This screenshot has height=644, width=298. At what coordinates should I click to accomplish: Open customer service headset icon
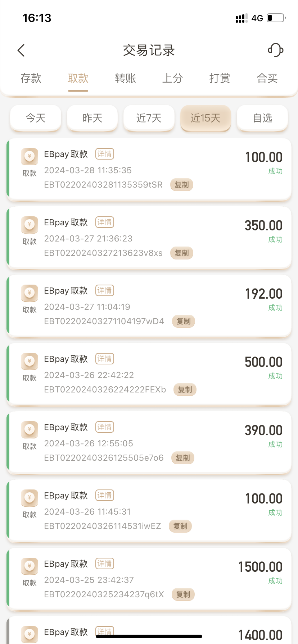pos(276,50)
